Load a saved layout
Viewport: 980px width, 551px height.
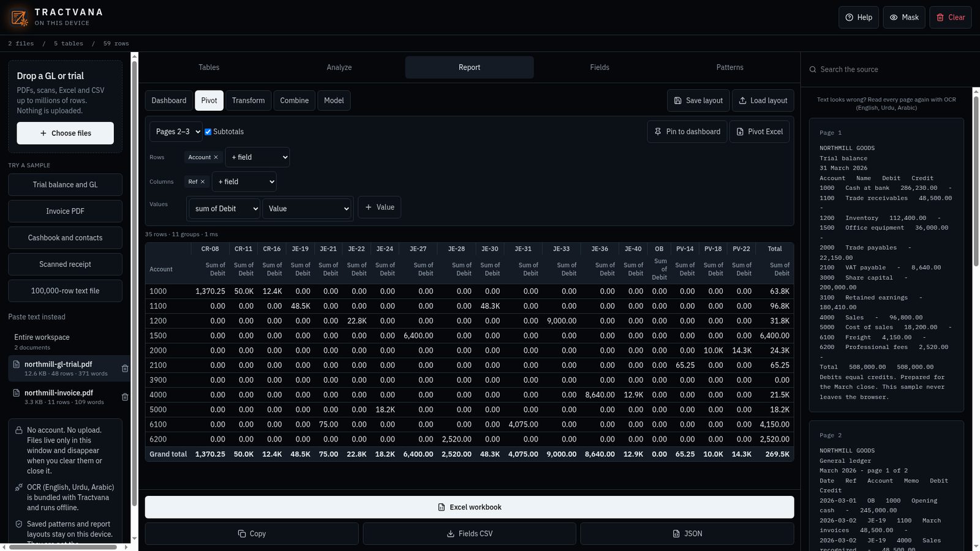pyautogui.click(x=763, y=100)
